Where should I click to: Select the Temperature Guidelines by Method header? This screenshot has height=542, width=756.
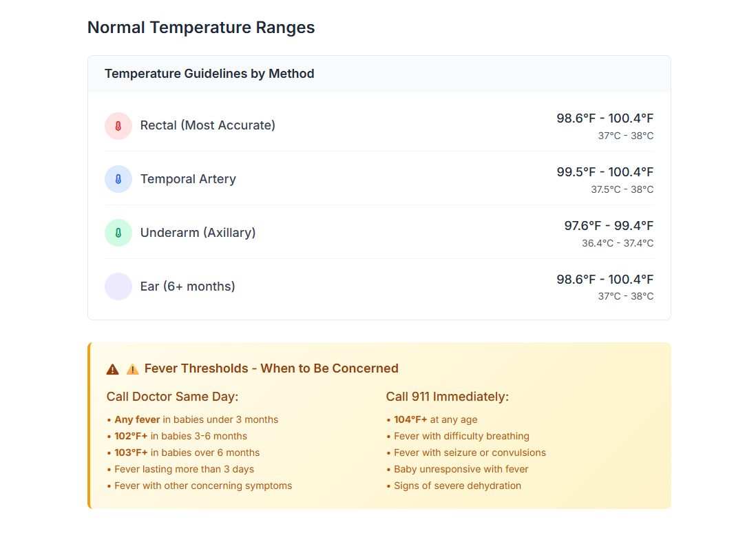(209, 74)
